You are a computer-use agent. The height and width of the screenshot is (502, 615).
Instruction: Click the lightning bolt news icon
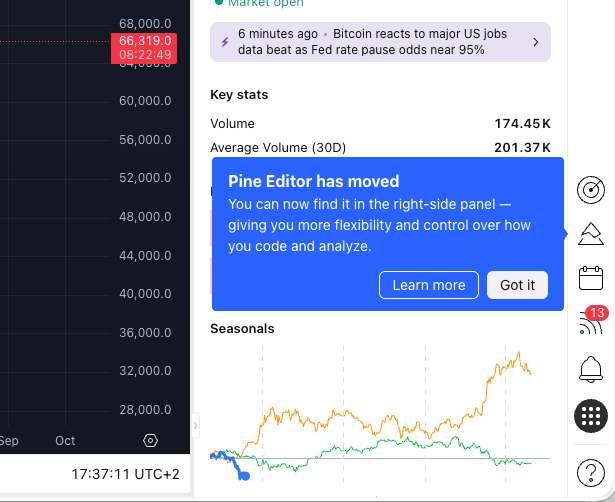point(224,42)
